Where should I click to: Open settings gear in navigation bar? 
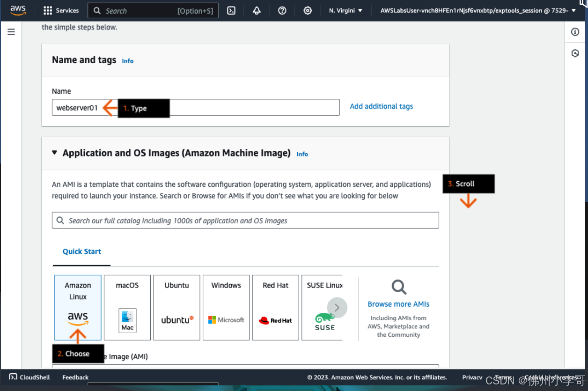[308, 10]
